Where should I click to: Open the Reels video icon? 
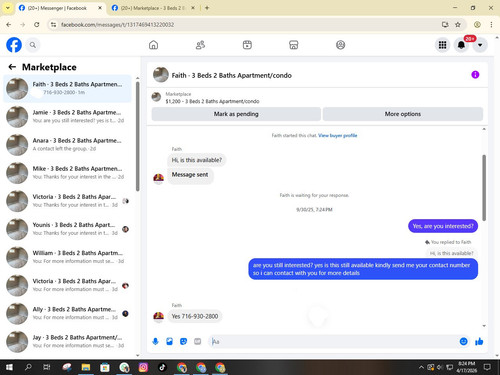pos(247,45)
